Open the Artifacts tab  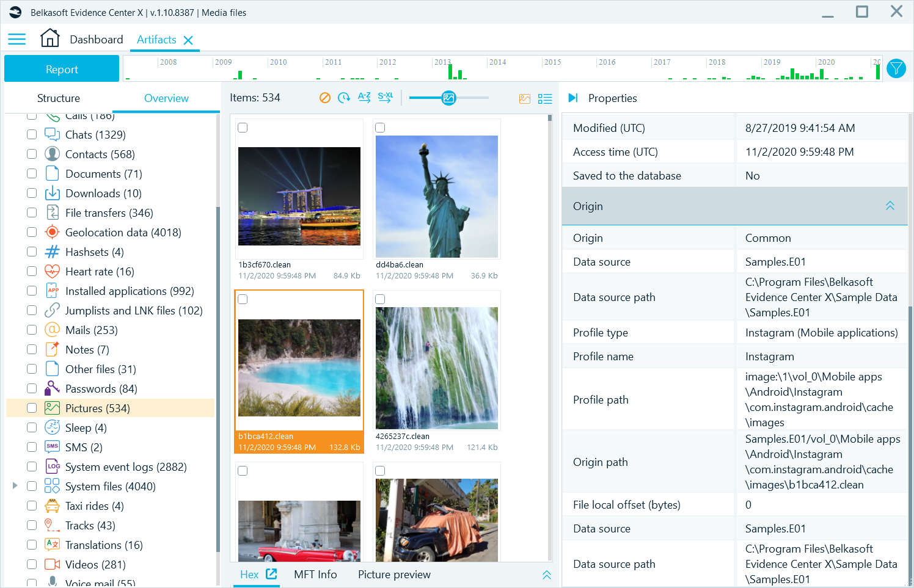tap(156, 40)
